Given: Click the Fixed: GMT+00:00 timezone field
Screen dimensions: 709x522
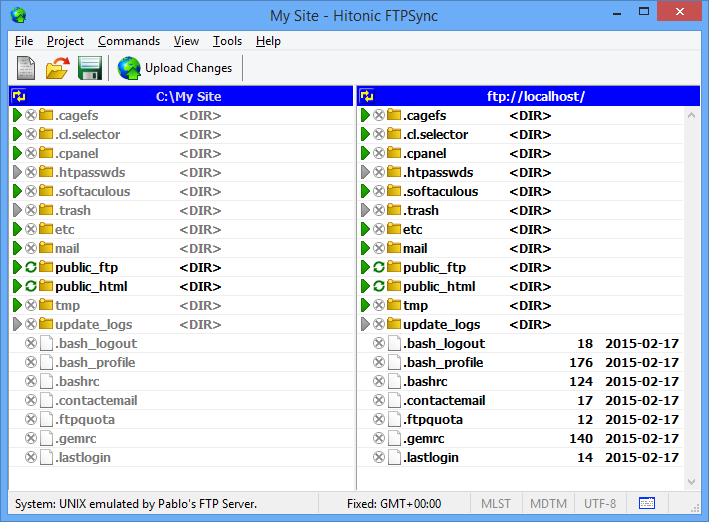Looking at the screenshot, I should click(394, 503).
